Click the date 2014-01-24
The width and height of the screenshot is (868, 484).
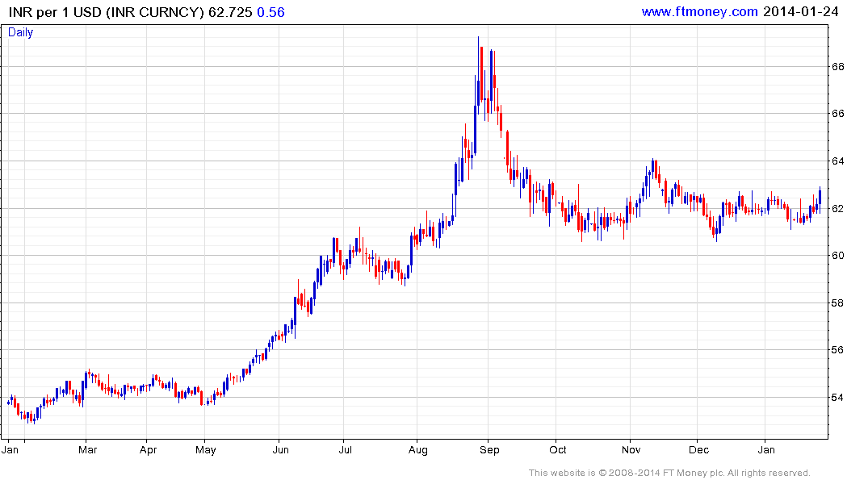tap(800, 11)
